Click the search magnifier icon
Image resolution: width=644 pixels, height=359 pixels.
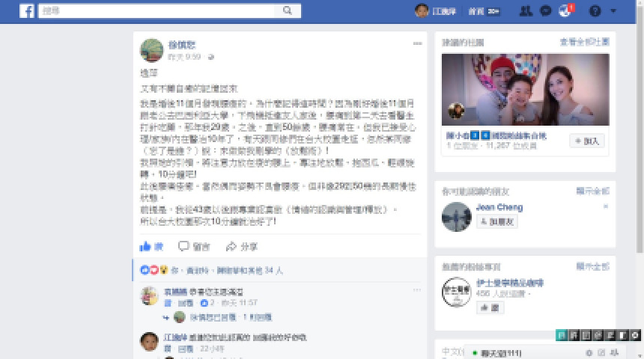pyautogui.click(x=288, y=10)
